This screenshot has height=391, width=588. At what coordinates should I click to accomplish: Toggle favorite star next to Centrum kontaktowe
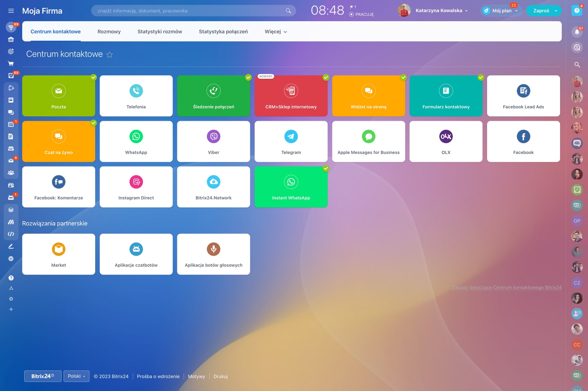click(x=110, y=55)
